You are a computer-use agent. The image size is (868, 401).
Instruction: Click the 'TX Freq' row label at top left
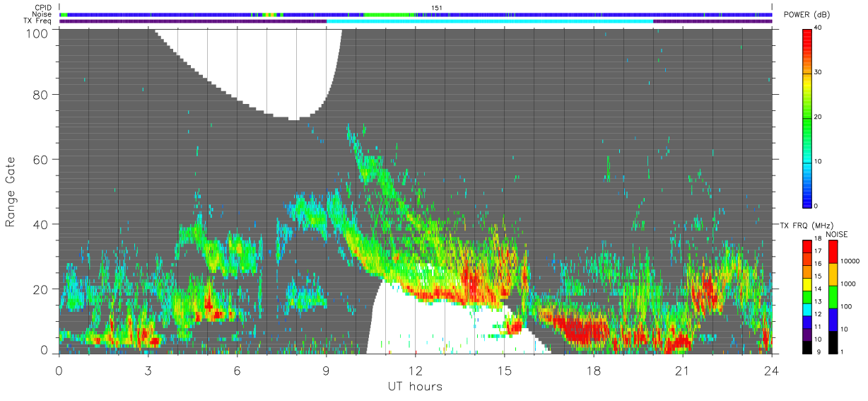[x=37, y=21]
